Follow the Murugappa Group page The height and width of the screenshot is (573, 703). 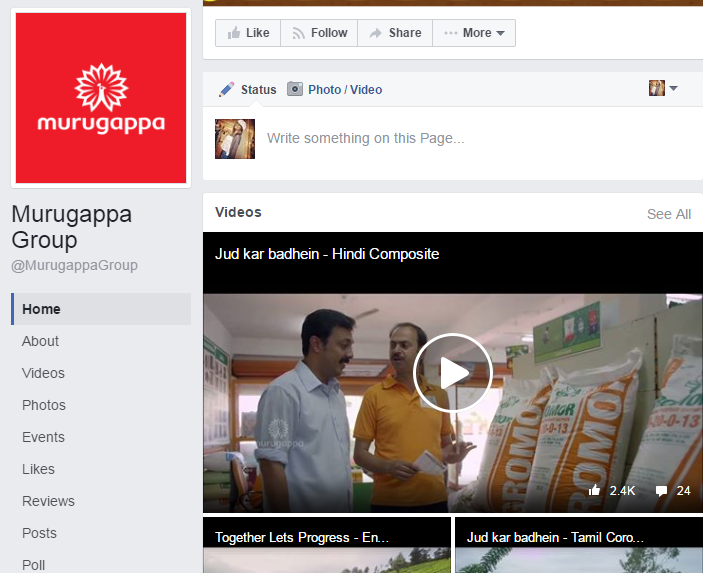point(319,33)
